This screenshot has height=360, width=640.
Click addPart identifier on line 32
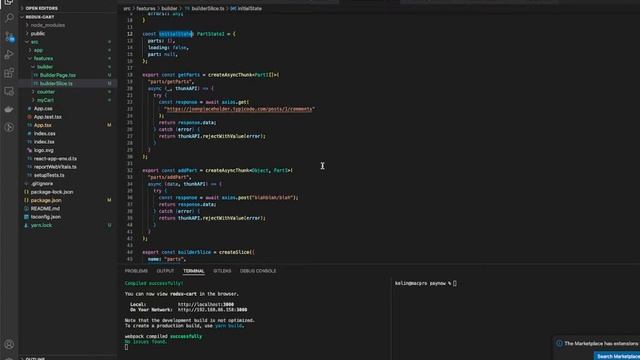187,170
